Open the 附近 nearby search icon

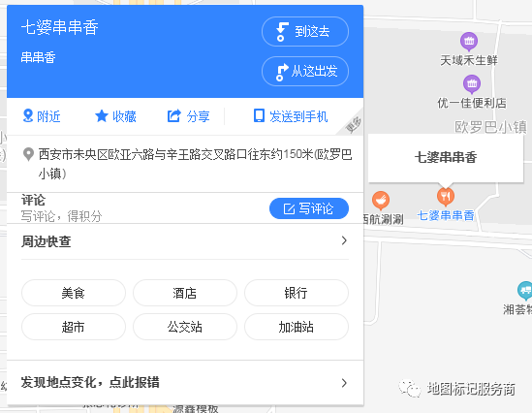point(28,115)
